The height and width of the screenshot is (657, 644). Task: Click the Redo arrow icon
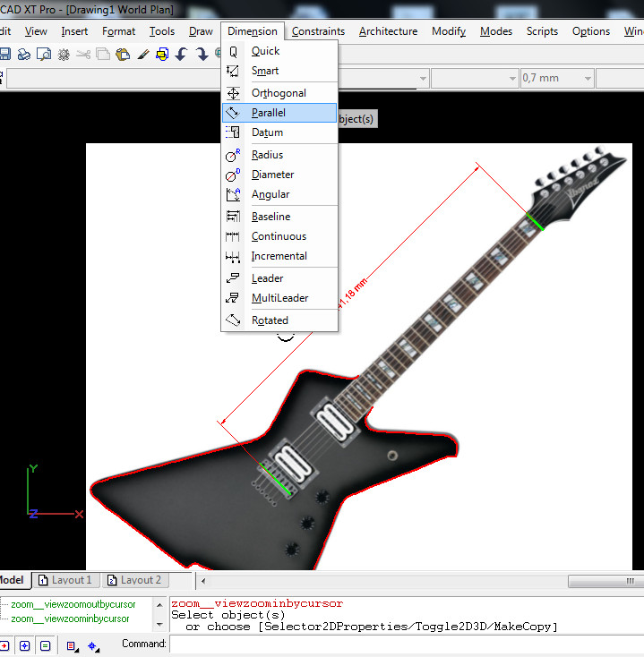pos(202,54)
